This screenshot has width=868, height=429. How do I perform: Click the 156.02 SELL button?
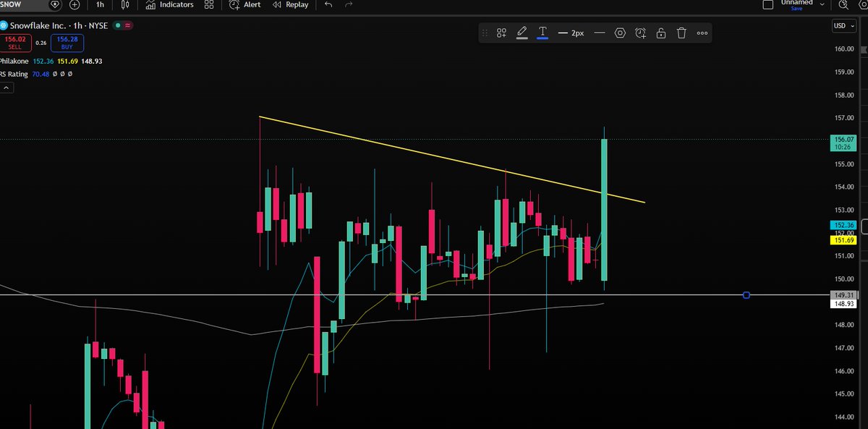[14, 43]
